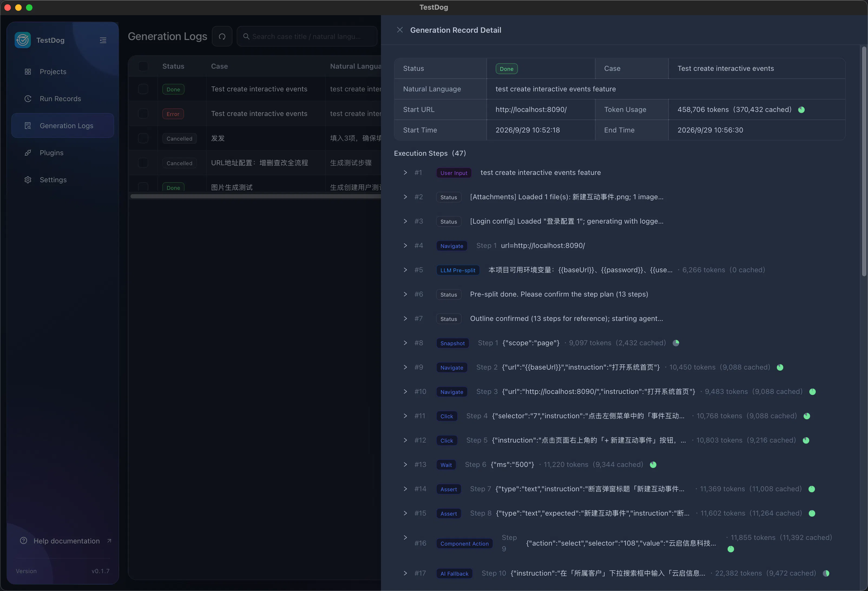Select Plugins in the sidebar

tap(63, 152)
